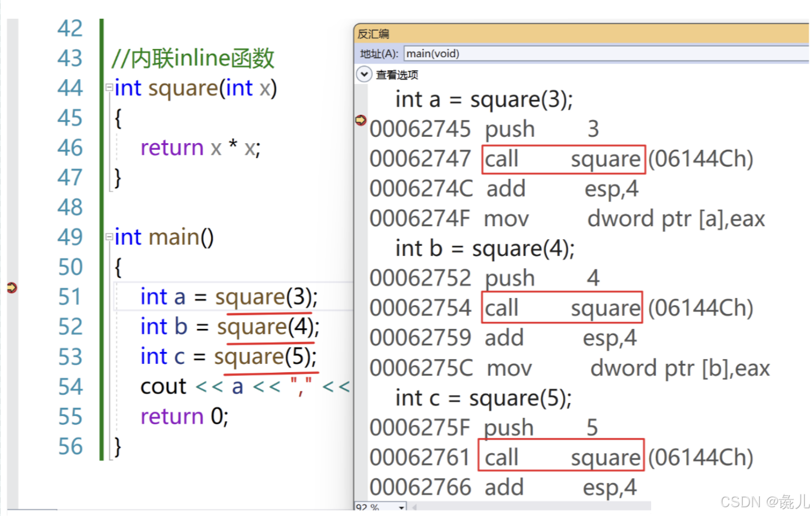The width and height of the screenshot is (812, 516).
Task: Click the 地址(A): label in the disassembly window
Action: coord(379,54)
